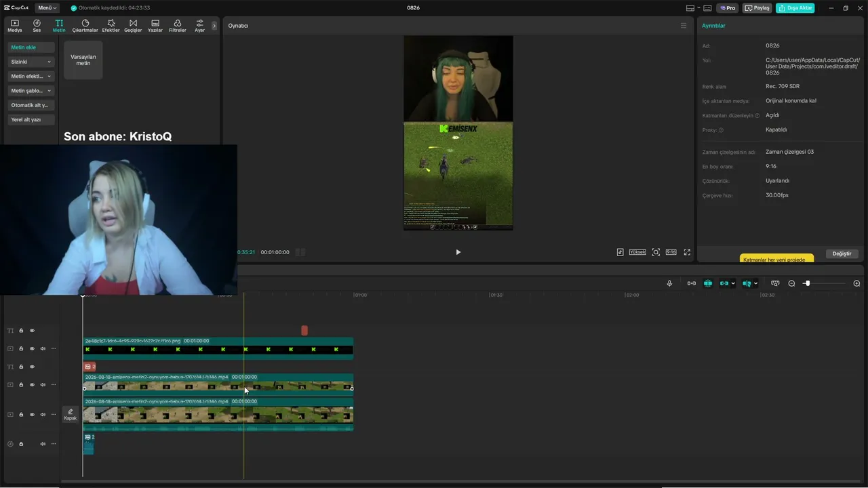This screenshot has width=868, height=488.
Task: Click the Paylaş share button
Action: 757,8
